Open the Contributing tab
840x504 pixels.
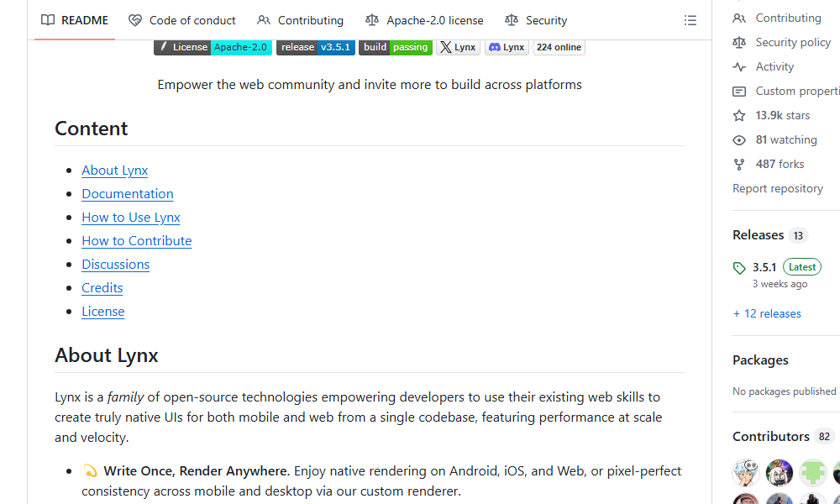coord(301,20)
